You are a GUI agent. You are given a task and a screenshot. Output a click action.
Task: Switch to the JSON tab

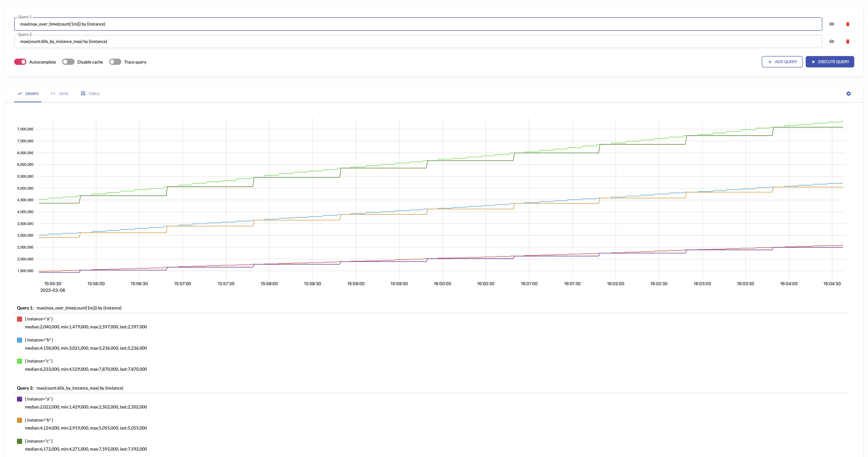click(60, 94)
